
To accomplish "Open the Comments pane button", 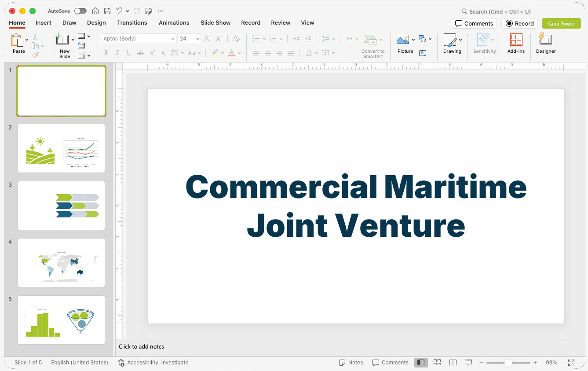I will (x=474, y=23).
